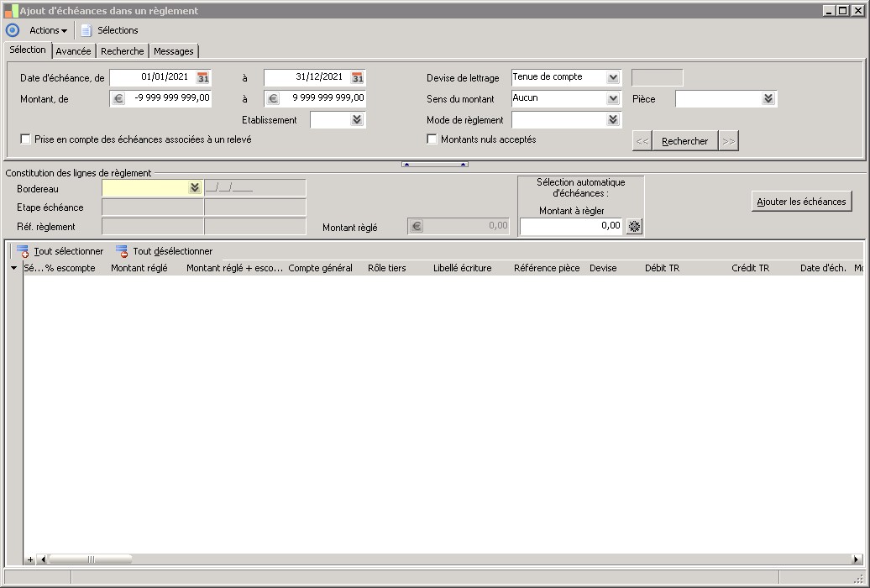
Task: Click the Montant à régler input field
Action: click(571, 226)
